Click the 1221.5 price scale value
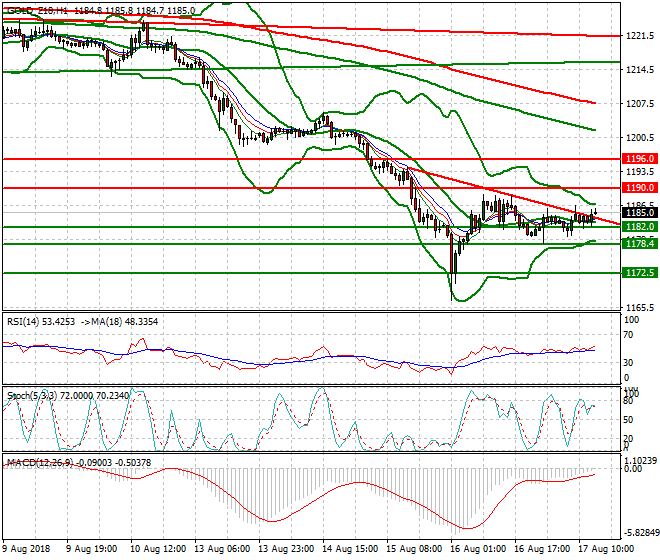This screenshot has width=660, height=560. pos(640,36)
